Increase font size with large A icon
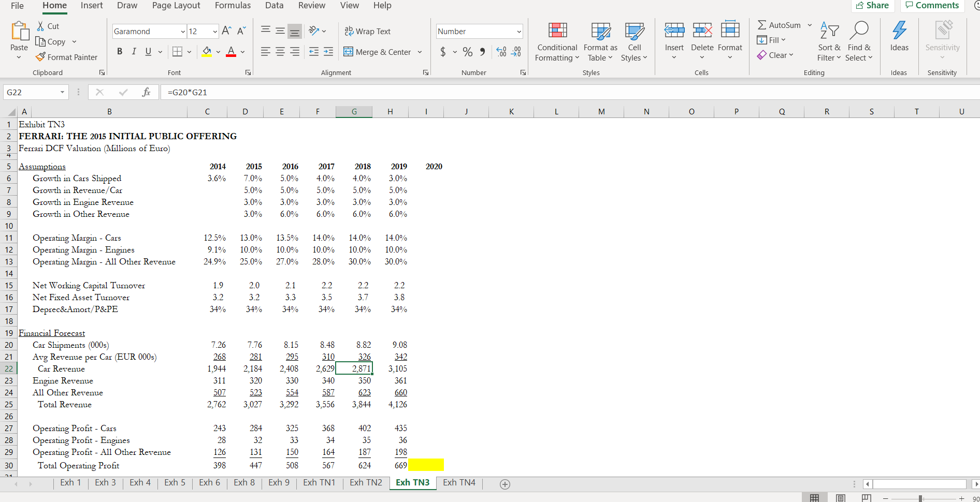 pyautogui.click(x=226, y=31)
